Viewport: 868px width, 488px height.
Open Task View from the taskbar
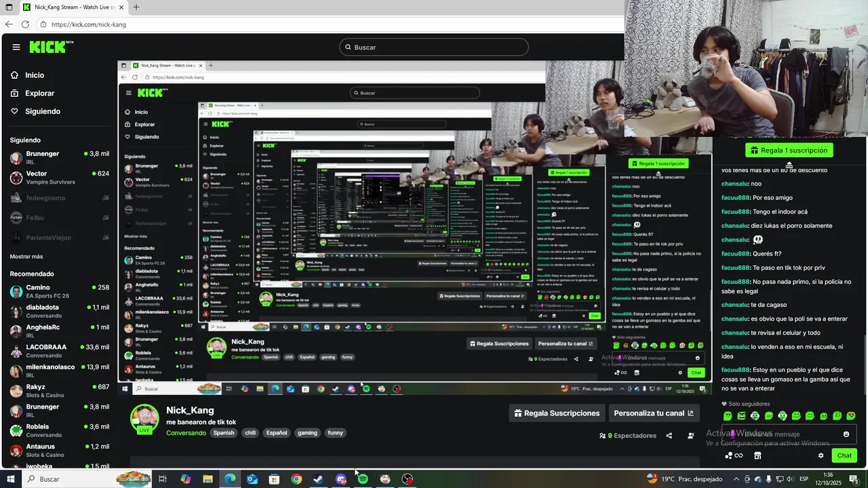[x=163, y=479]
